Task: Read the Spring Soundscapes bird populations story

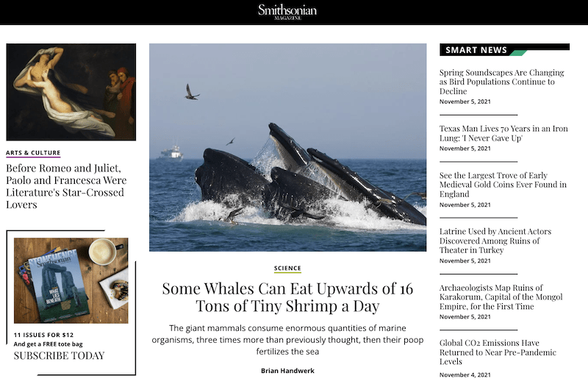Action: coord(502,82)
